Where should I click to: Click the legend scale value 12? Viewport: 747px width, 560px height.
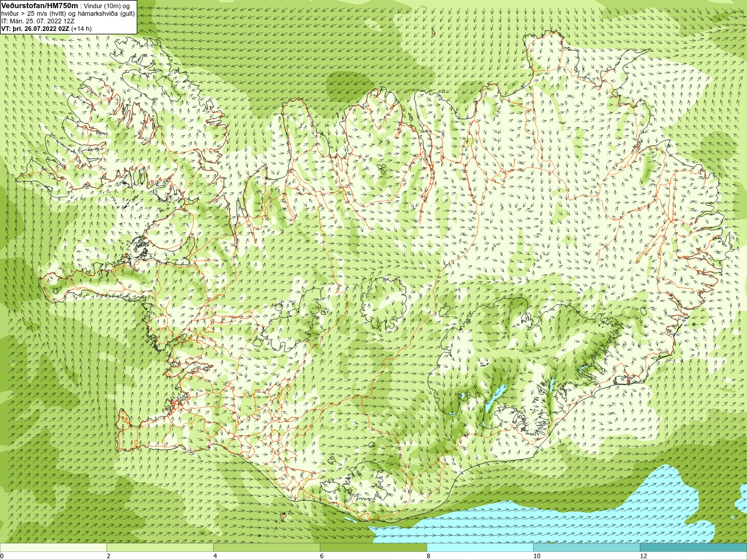643,556
